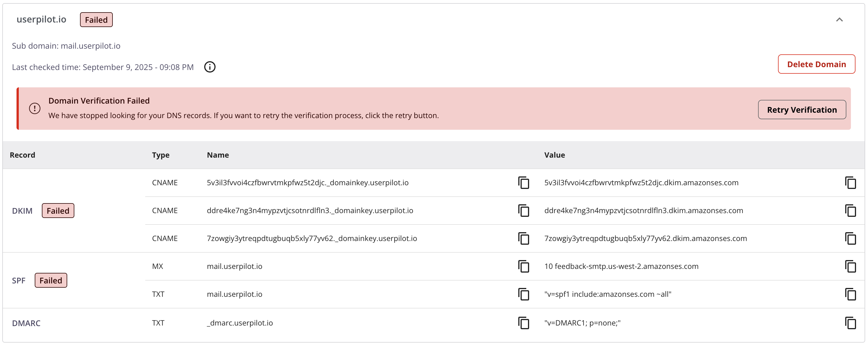This screenshot has width=868, height=346.
Task: Select "v=spf1 include:amazonses.com ~all" text
Action: (607, 294)
